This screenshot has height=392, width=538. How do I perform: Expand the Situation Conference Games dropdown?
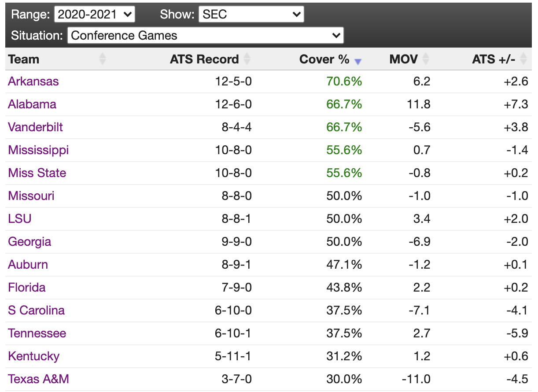(205, 35)
